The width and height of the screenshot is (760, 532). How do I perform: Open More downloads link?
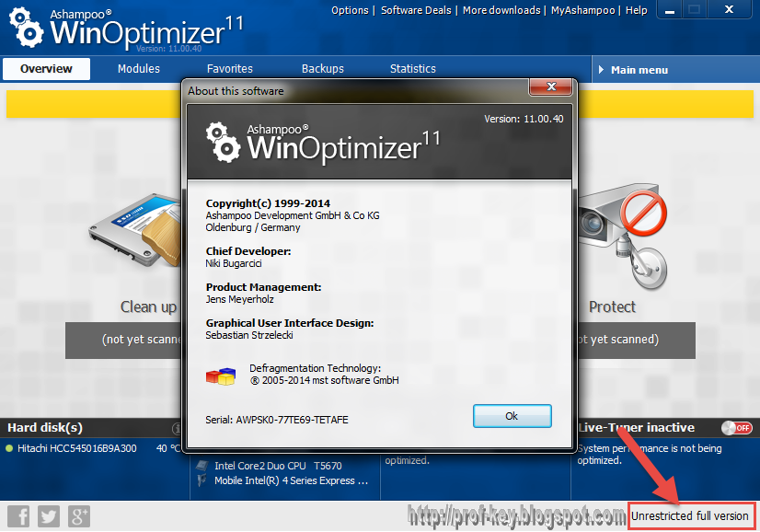(x=501, y=10)
